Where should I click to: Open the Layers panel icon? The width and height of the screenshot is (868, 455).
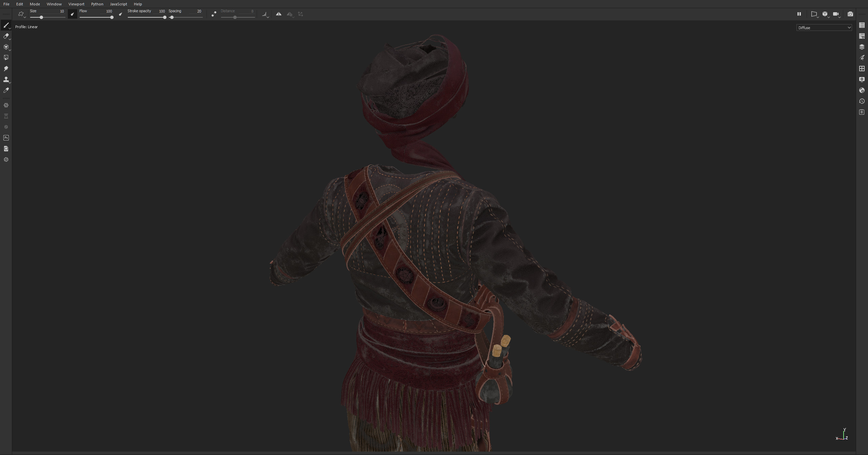862,47
